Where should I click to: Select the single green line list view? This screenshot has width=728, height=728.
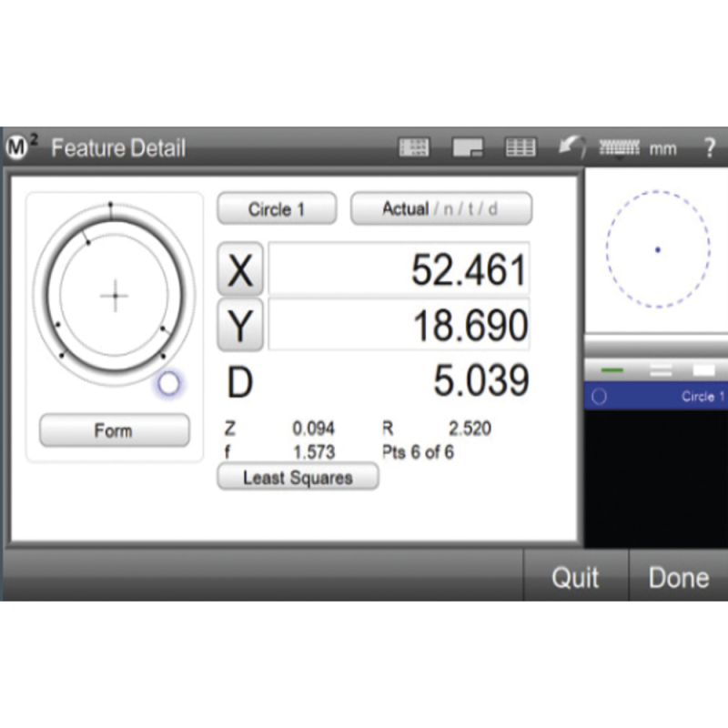click(x=612, y=370)
